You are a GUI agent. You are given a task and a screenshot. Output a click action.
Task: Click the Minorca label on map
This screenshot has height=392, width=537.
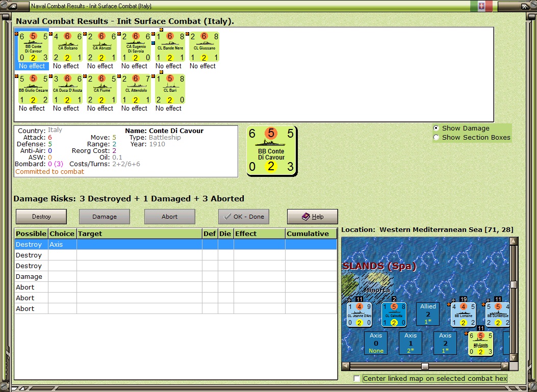377,290
